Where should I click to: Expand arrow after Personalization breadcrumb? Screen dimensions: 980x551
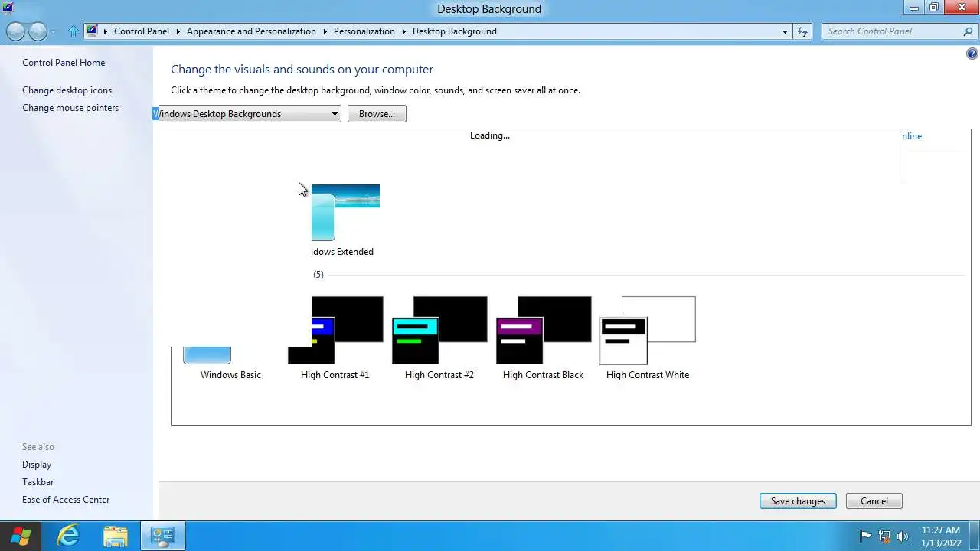click(x=404, y=31)
